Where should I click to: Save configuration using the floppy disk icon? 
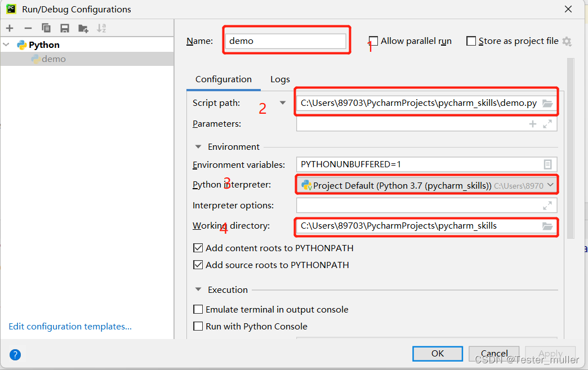(x=65, y=28)
